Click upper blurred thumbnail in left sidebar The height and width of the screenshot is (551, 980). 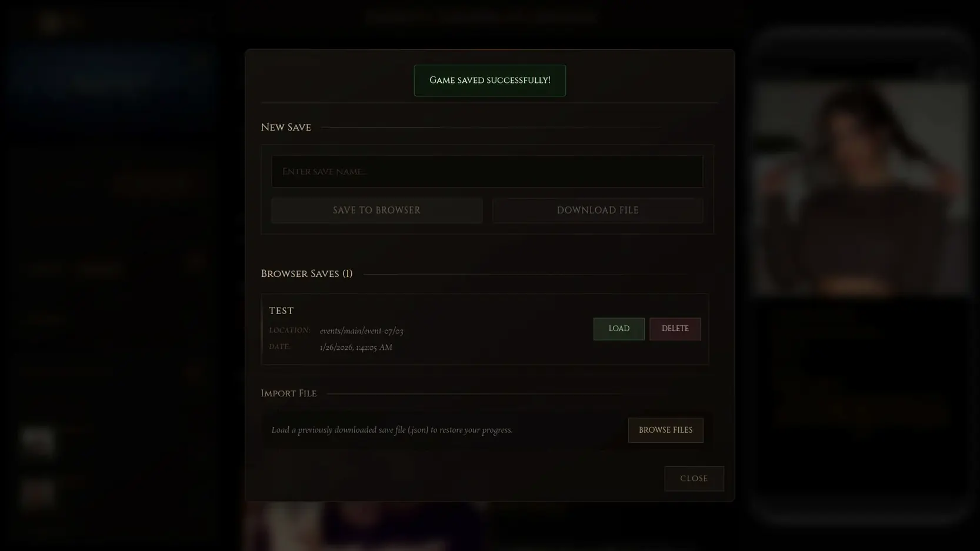coord(38,441)
